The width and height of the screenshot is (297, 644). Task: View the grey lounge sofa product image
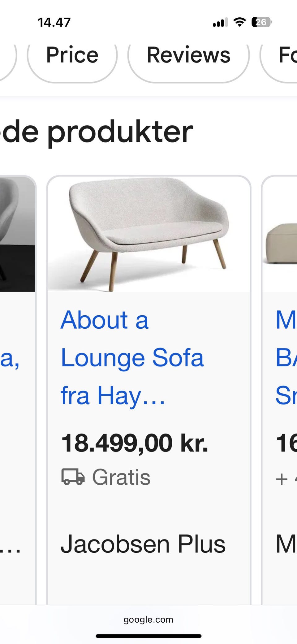pos(149,234)
